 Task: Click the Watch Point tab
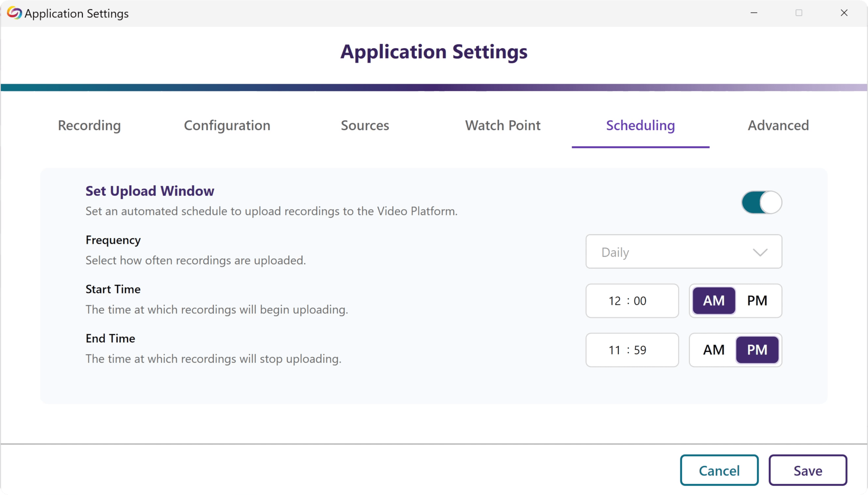tap(503, 125)
